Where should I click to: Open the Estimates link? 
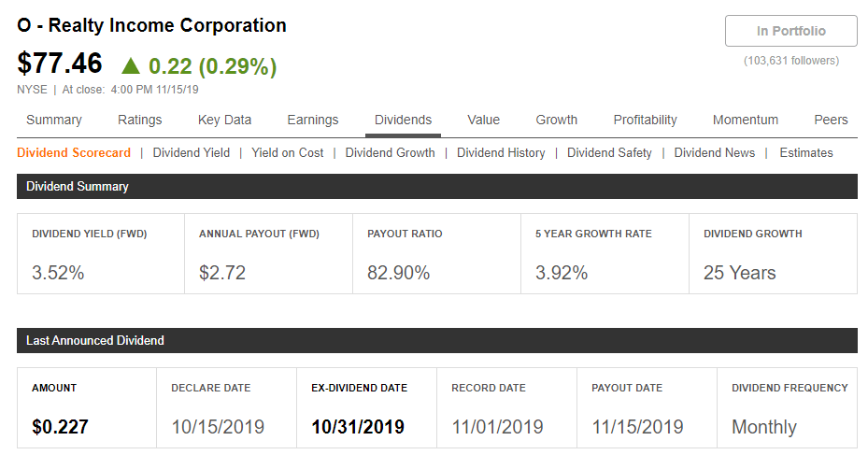(x=805, y=152)
